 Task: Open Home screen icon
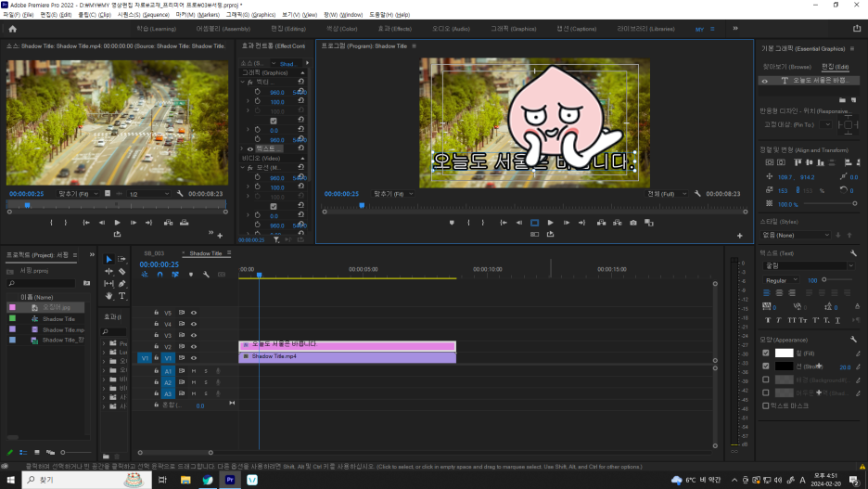12,29
